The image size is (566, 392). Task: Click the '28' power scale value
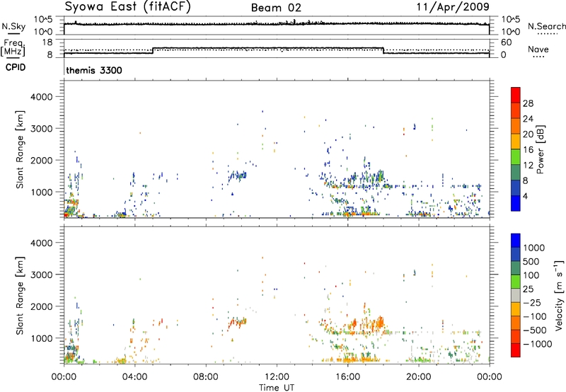[528, 103]
